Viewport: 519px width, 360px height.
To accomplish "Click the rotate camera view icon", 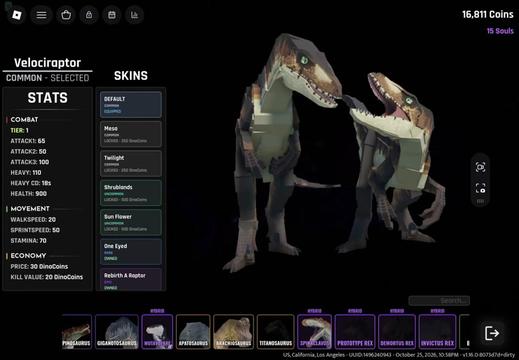I will coord(480,167).
